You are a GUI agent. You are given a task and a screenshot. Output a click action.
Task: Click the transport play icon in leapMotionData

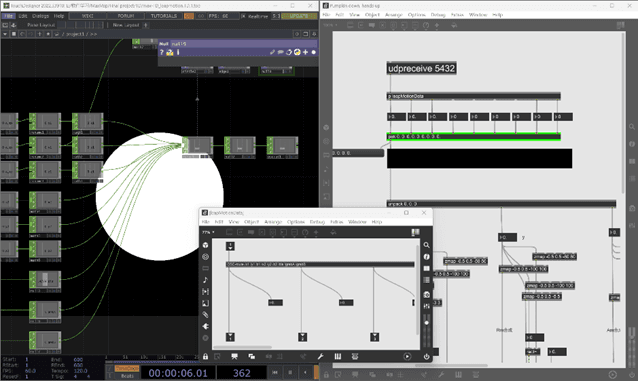[x=407, y=357]
